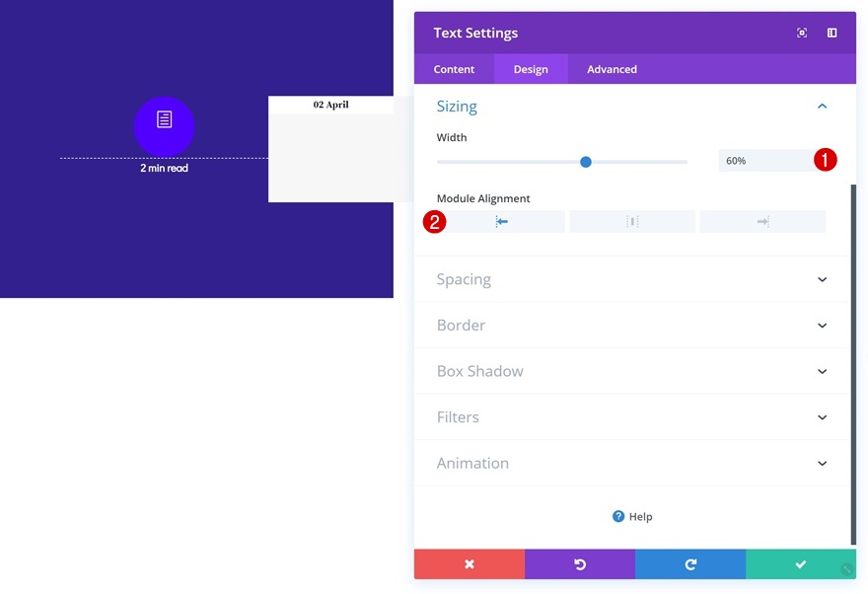Click the Sizing section title
Screen dimensions: 868x594
pos(457,107)
